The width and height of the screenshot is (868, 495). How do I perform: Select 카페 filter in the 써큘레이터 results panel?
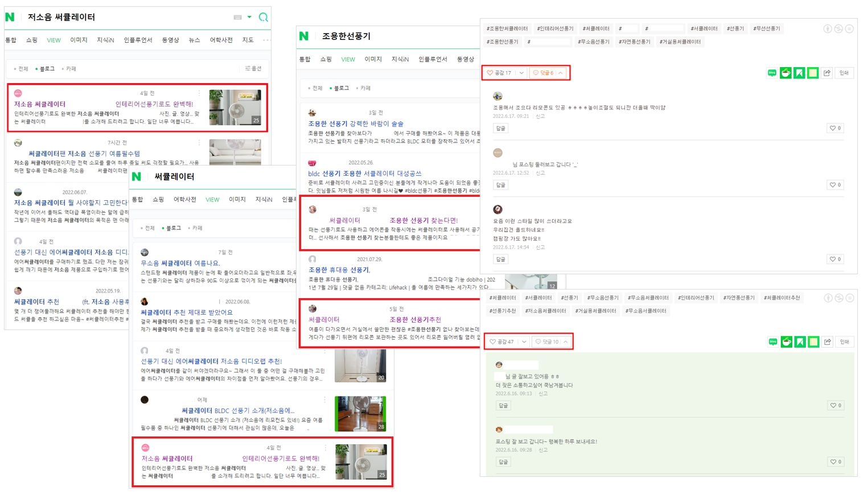(195, 228)
